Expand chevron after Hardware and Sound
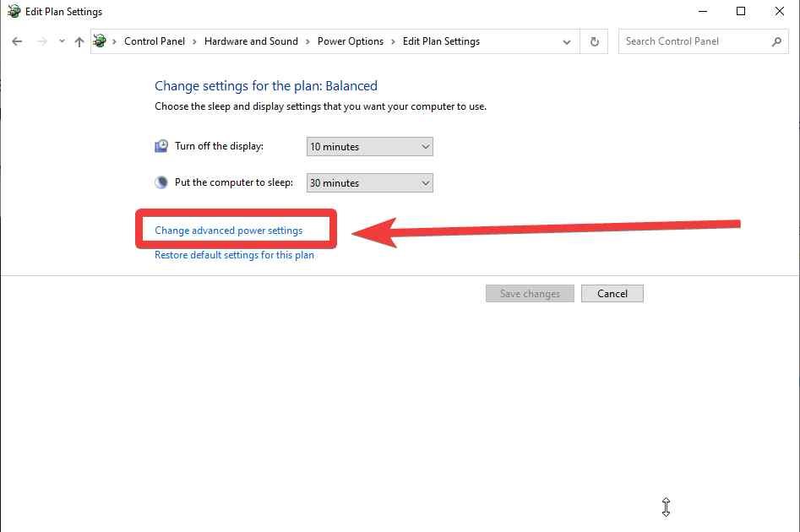800x532 pixels. click(307, 42)
